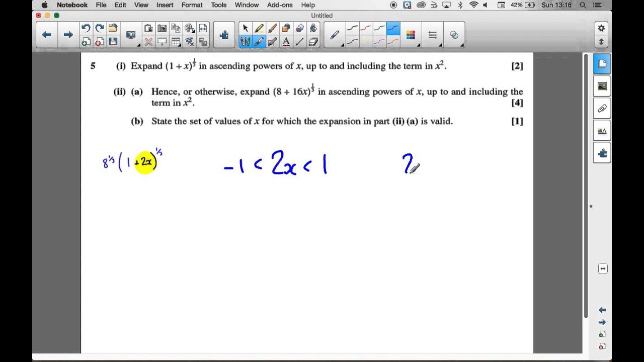
Task: Select the fill bucket tool
Action: click(x=313, y=28)
